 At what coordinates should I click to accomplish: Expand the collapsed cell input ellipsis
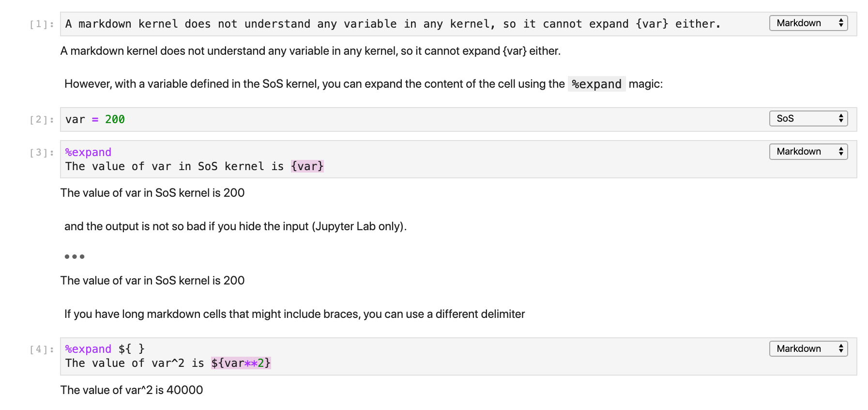pos(75,256)
